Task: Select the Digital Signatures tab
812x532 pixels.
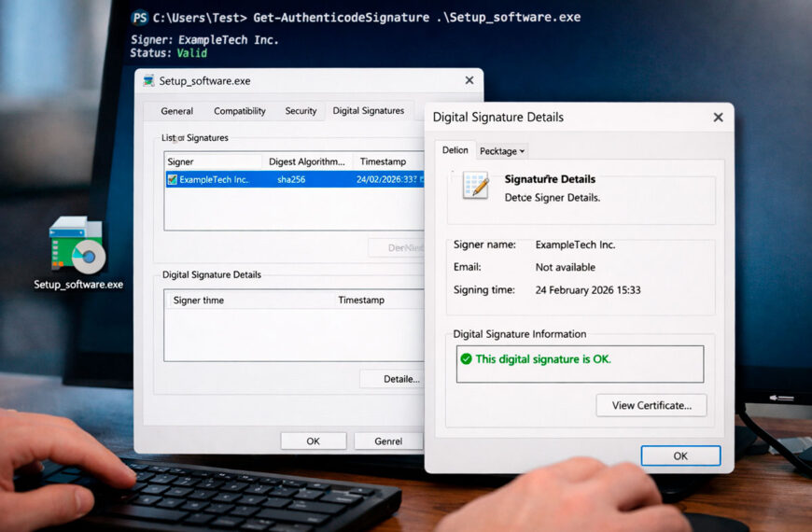Action: pos(368,110)
